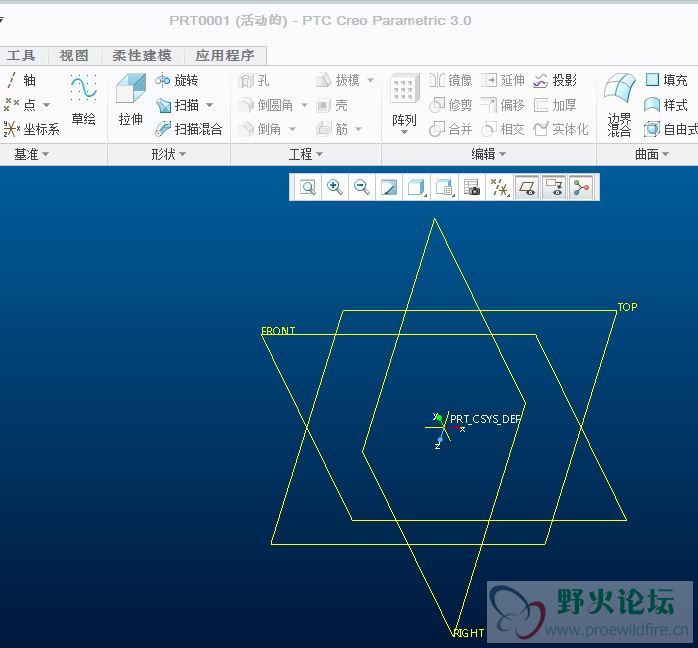Click the Refit view magnifier icon
Screen dimensions: 698x648
pos(308,187)
